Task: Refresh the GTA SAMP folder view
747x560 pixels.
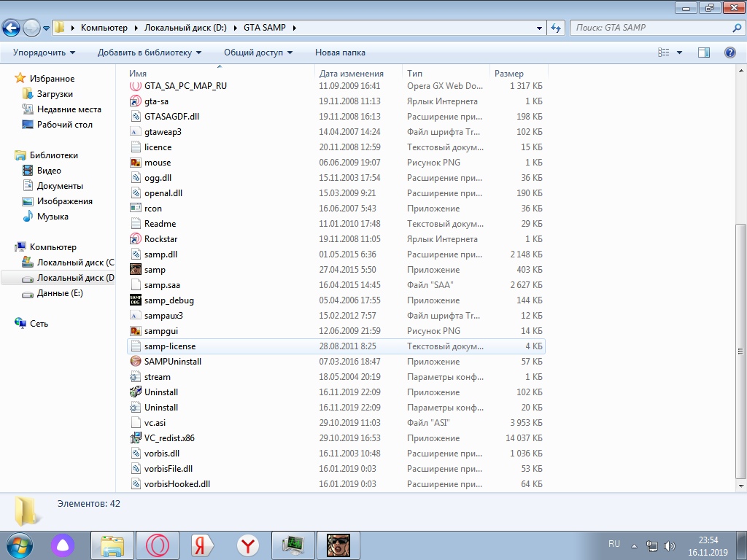Action: click(555, 28)
